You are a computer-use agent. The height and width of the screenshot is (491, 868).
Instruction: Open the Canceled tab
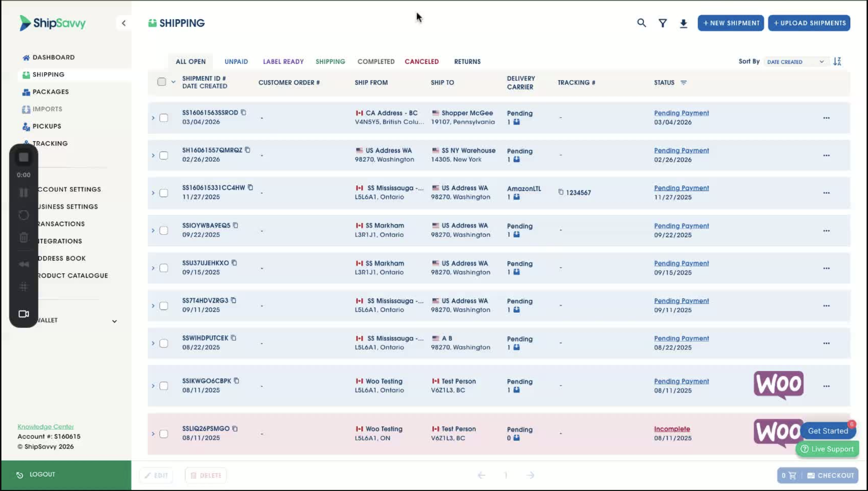(x=422, y=62)
